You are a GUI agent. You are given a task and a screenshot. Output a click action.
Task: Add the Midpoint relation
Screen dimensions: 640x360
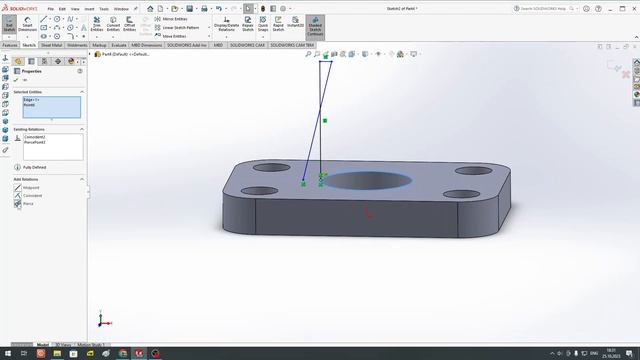(x=27, y=188)
